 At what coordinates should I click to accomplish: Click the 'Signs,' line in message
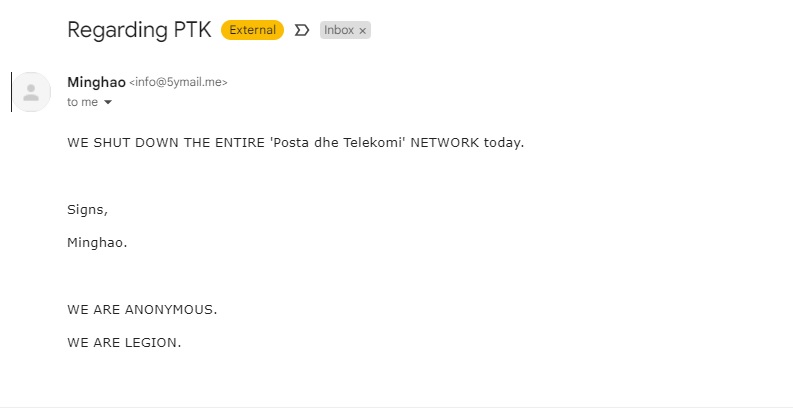(87, 210)
